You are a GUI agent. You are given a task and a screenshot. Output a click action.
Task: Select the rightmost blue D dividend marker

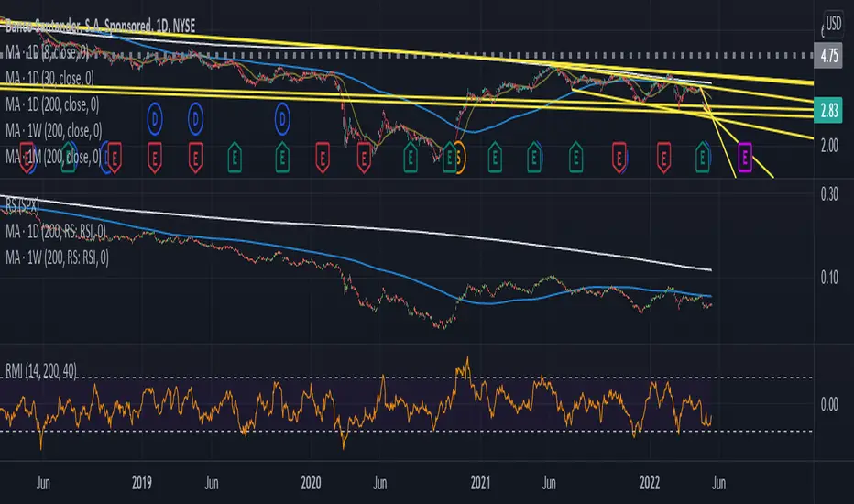(x=284, y=117)
